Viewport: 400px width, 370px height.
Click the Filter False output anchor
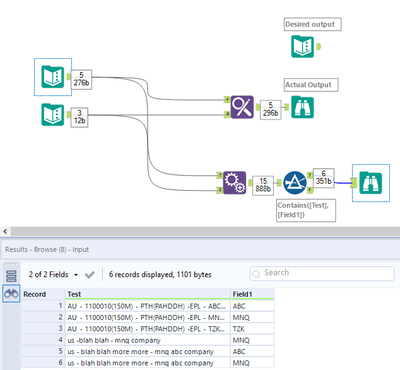(310, 190)
